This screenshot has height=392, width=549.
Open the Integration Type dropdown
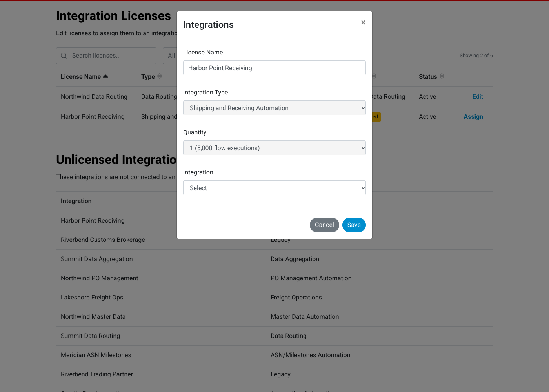click(x=274, y=108)
